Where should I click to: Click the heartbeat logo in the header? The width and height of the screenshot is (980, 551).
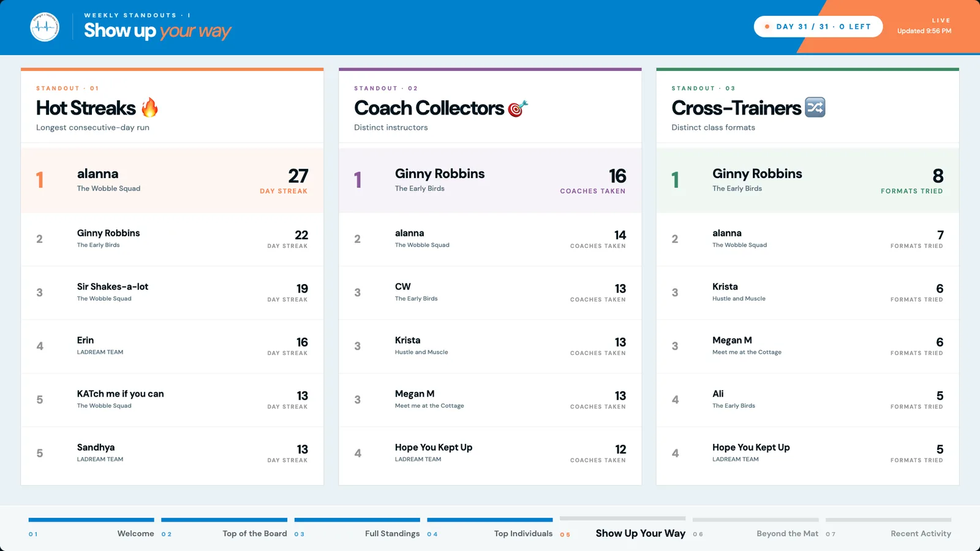tap(45, 27)
